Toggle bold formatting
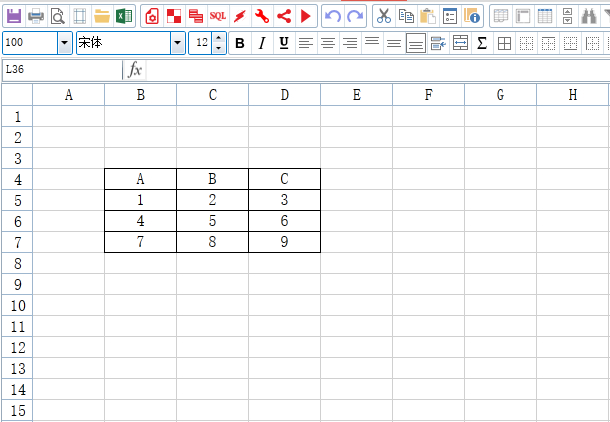Image resolution: width=610 pixels, height=422 pixels. click(240, 43)
